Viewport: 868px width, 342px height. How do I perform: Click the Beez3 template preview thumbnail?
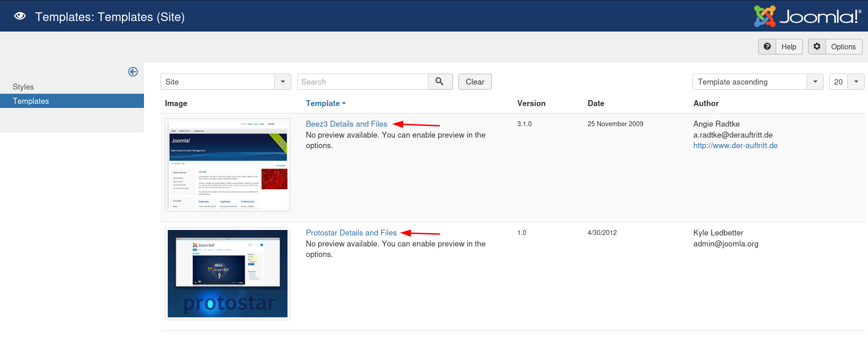228,165
